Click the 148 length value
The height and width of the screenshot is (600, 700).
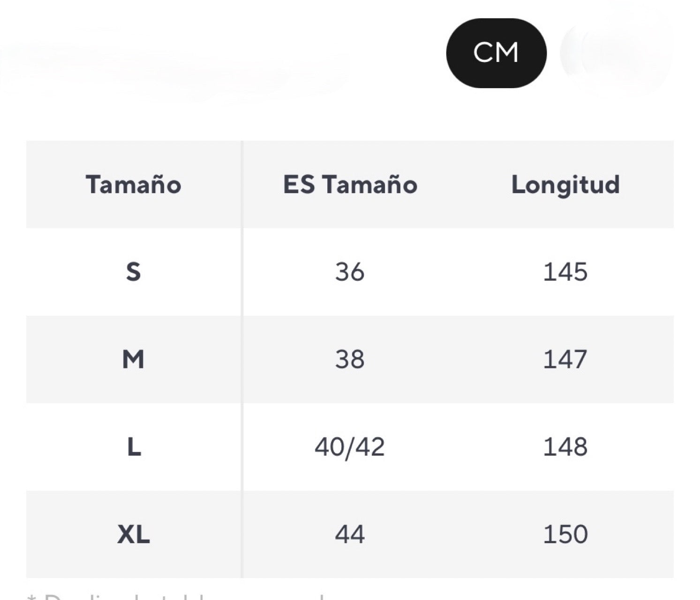pos(565,447)
